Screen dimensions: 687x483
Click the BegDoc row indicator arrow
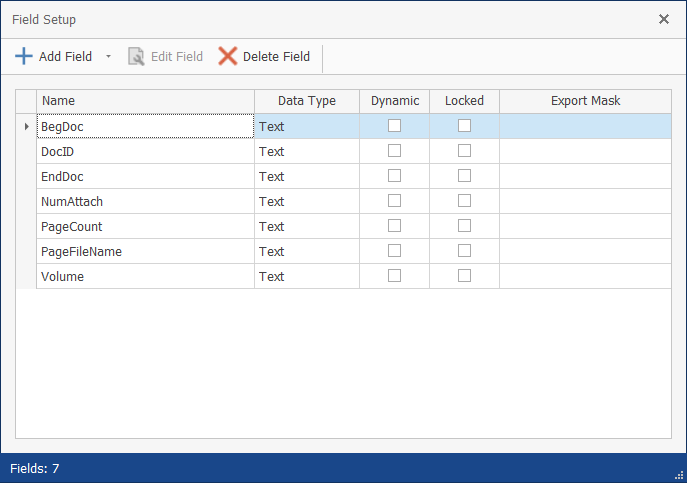(26, 126)
